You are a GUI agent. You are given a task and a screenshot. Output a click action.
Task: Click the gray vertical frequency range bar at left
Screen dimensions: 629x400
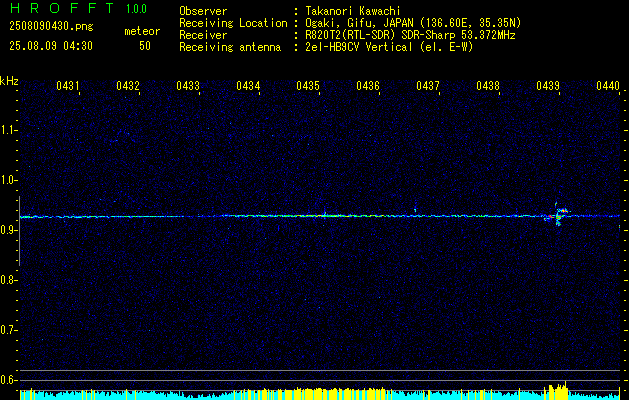(19, 231)
